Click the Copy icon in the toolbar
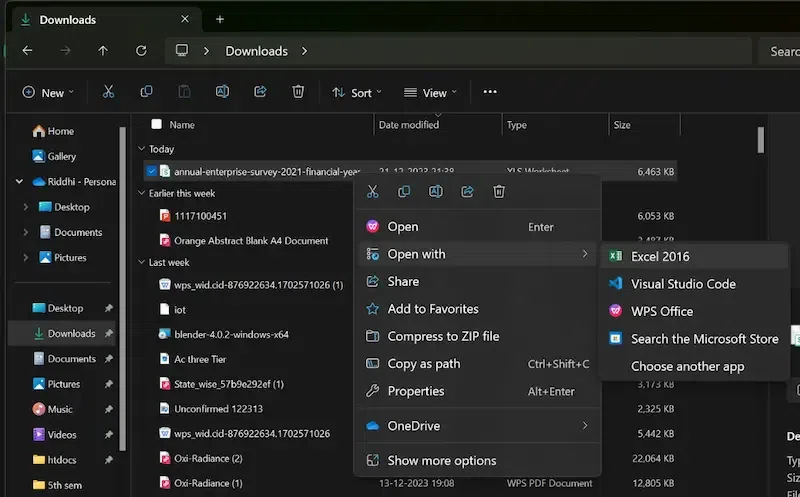This screenshot has height=497, width=800. coord(146,92)
